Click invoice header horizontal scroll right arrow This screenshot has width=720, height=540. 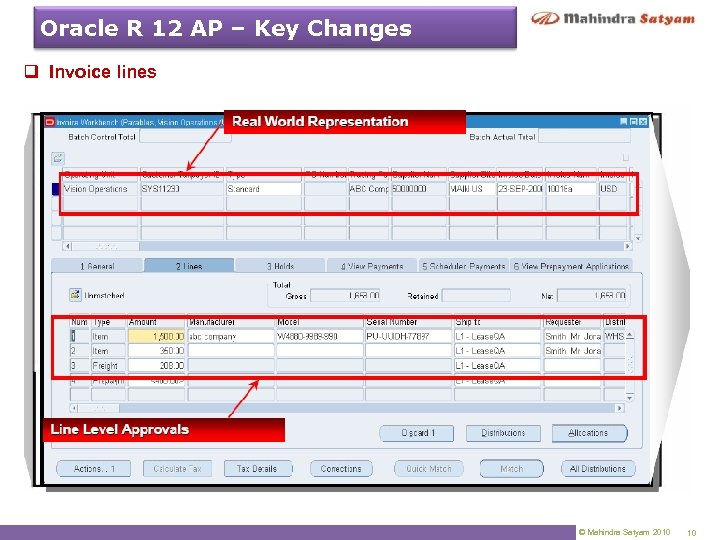click(627, 246)
